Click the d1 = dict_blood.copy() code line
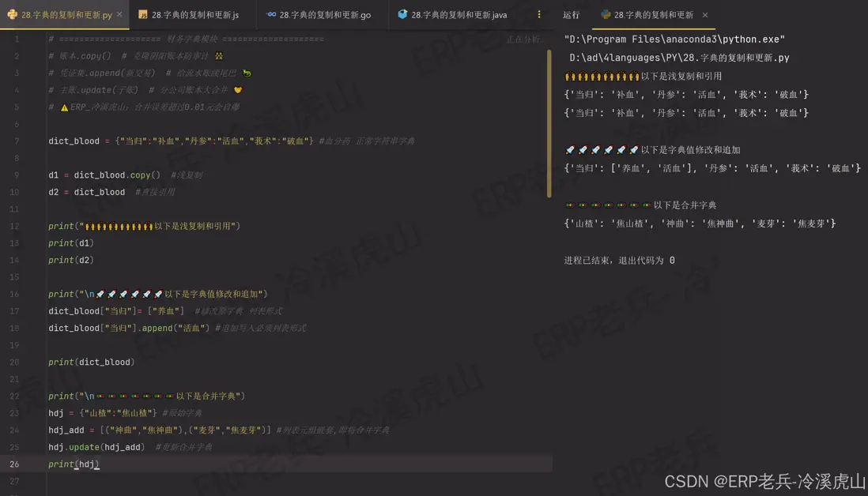Viewport: 868px width, 496px height. [x=125, y=175]
